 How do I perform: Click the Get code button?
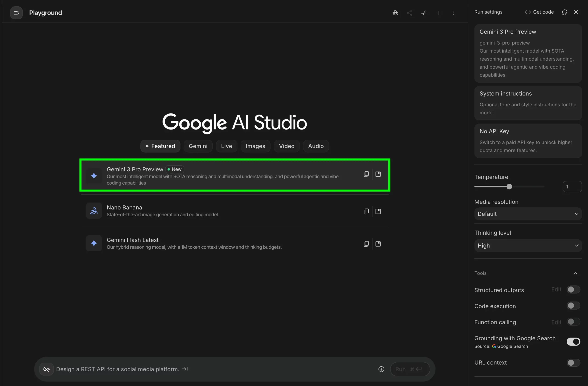click(x=539, y=12)
